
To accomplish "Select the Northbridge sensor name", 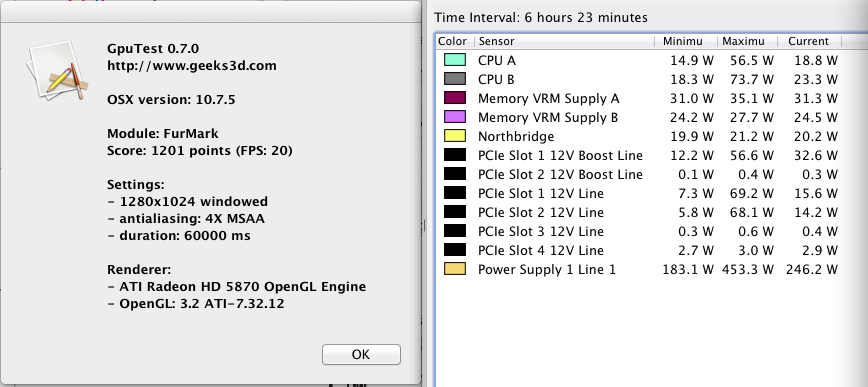I will 516,136.
